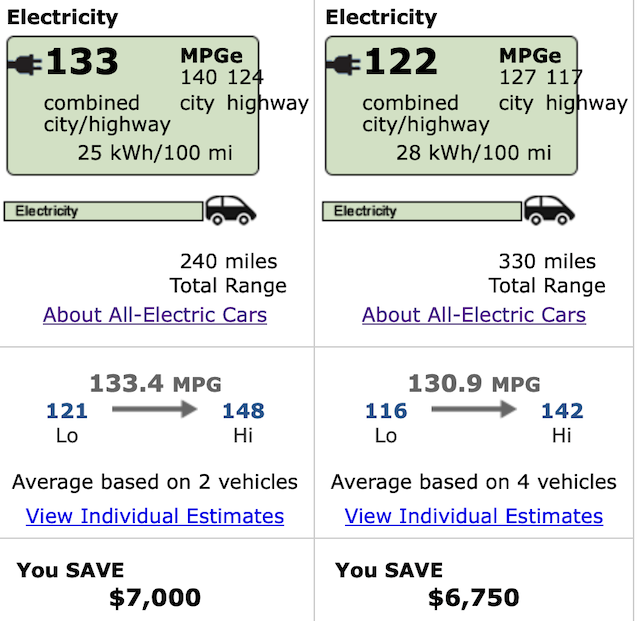Click the gray arrow between 116 and 142

(473, 409)
